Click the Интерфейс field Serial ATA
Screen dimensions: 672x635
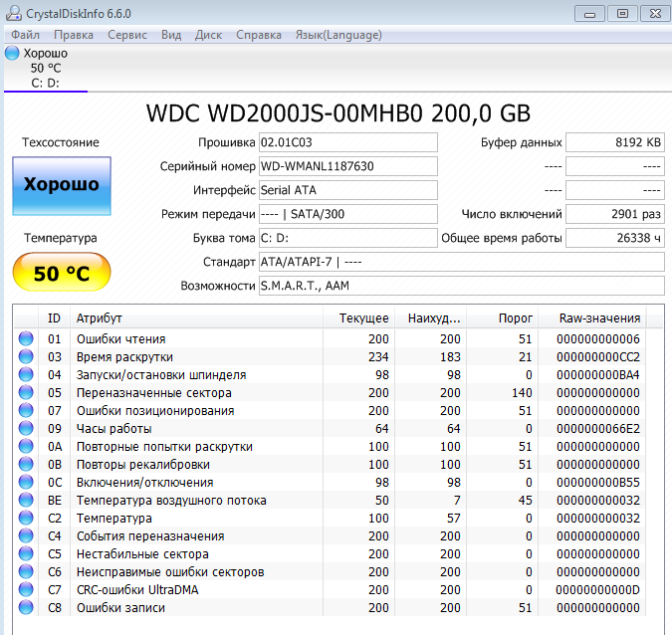(348, 190)
